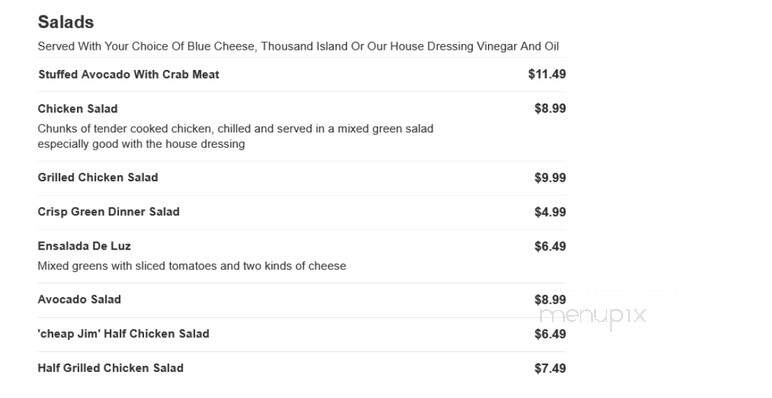Click the $11.49 price for stuffed avocado

point(547,74)
